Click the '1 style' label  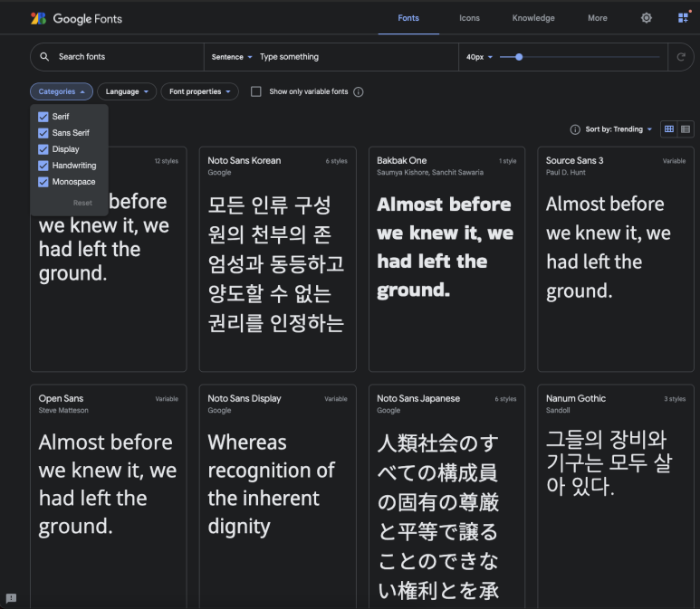[508, 161]
